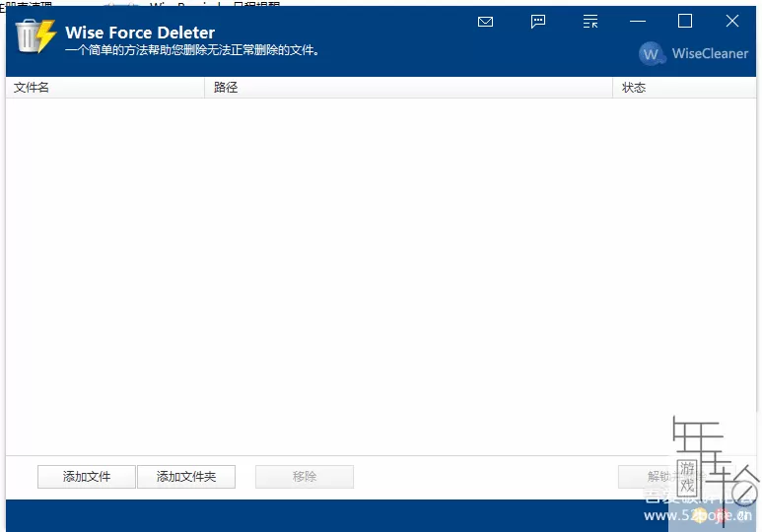762x532 pixels.
Task: Click the 添加文件夹 button
Action: coord(186,477)
